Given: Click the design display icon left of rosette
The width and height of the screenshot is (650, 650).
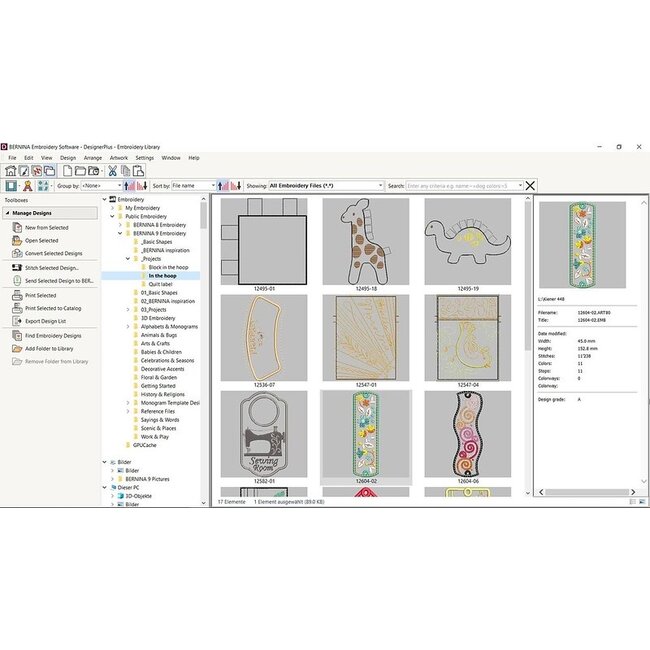Looking at the screenshot, I should [x=11, y=186].
